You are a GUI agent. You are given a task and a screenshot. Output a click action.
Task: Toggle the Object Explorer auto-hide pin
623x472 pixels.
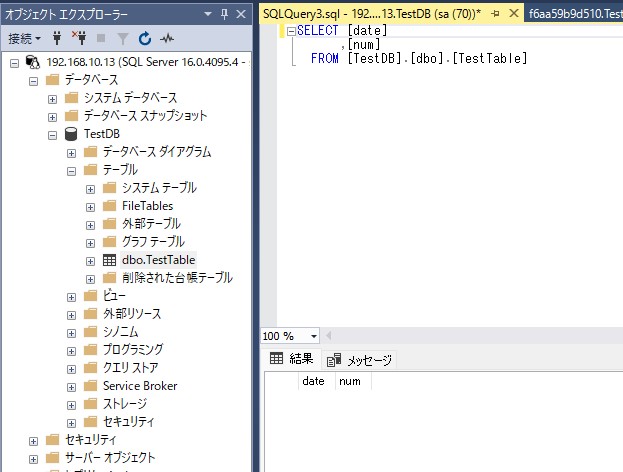(x=224, y=14)
